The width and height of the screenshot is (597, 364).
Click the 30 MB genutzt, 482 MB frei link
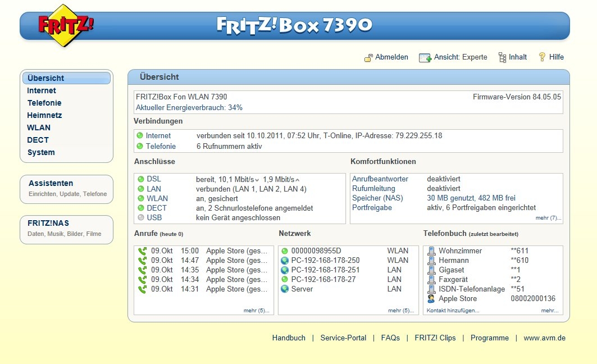pyautogui.click(x=471, y=198)
